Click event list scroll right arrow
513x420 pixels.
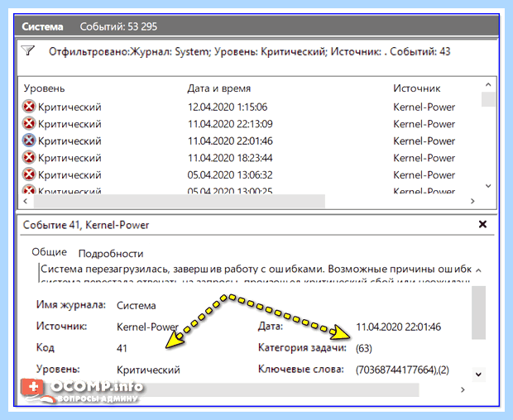click(472, 201)
